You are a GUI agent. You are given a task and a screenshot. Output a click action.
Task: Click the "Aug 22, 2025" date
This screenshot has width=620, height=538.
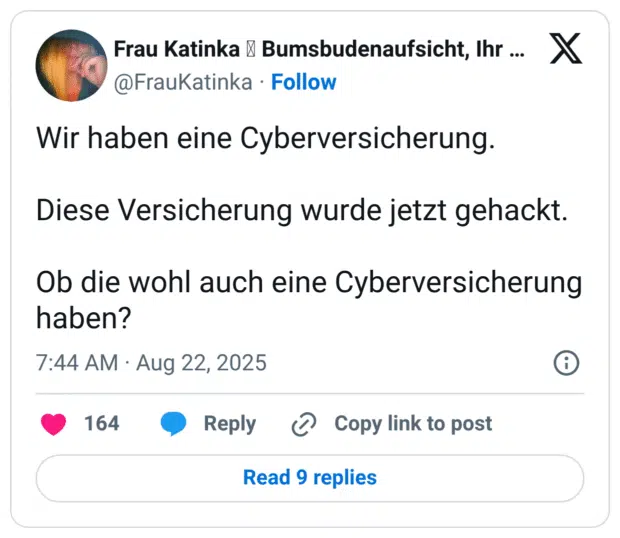203,362
